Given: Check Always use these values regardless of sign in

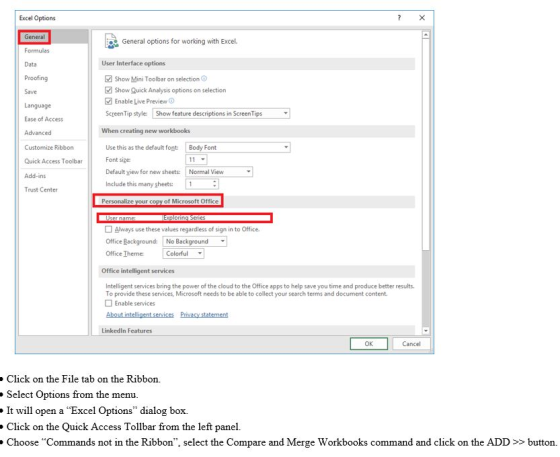Looking at the screenshot, I should pos(109,229).
